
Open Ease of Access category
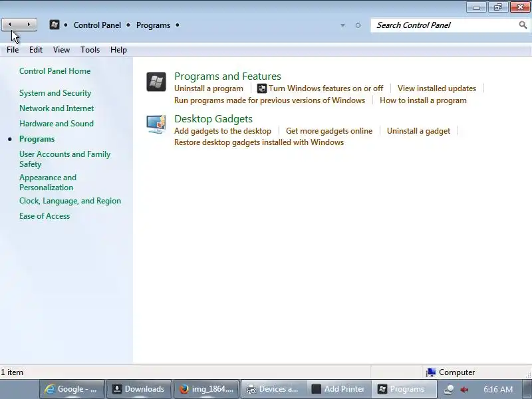click(x=45, y=216)
